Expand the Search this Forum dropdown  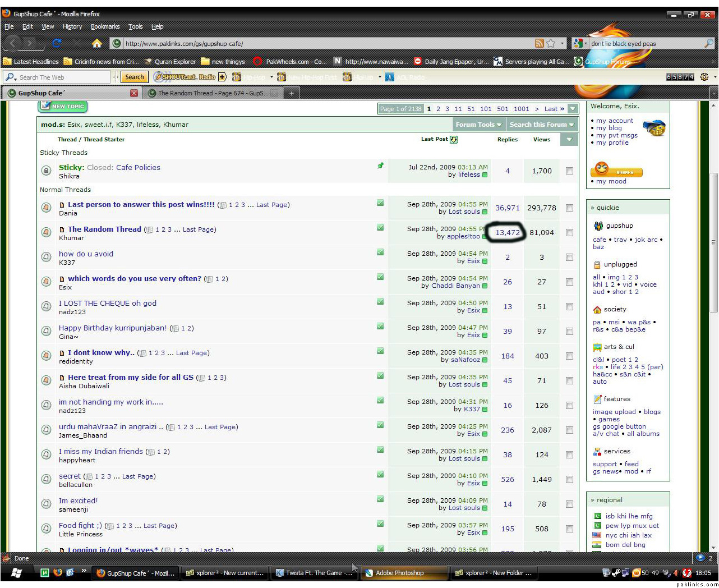point(541,125)
